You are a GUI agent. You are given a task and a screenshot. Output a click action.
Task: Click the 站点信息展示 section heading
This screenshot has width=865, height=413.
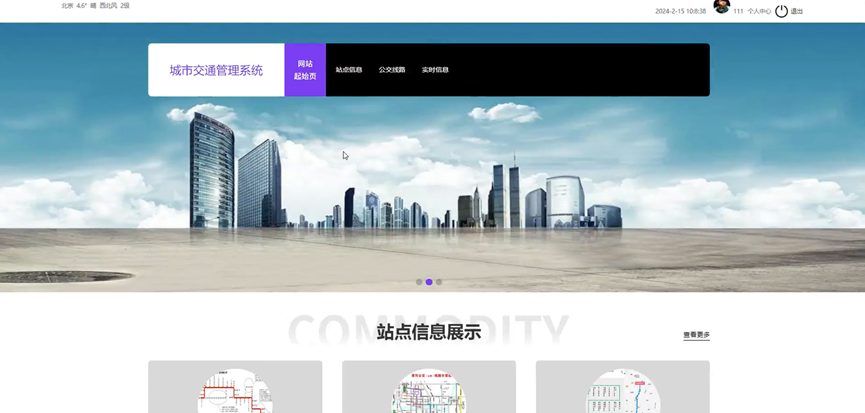[429, 332]
